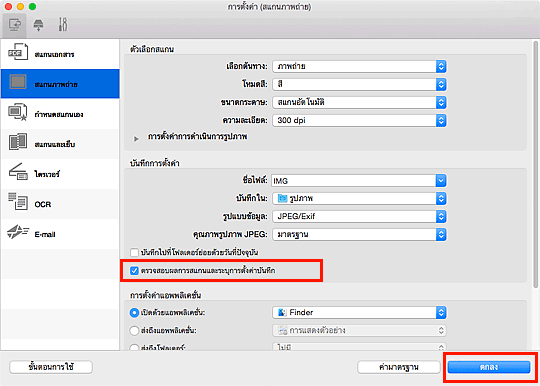Viewport: 540px width, 386px height.
Task: Click the สแกนภาพถ่าย photo scan icon
Action: coord(18,82)
